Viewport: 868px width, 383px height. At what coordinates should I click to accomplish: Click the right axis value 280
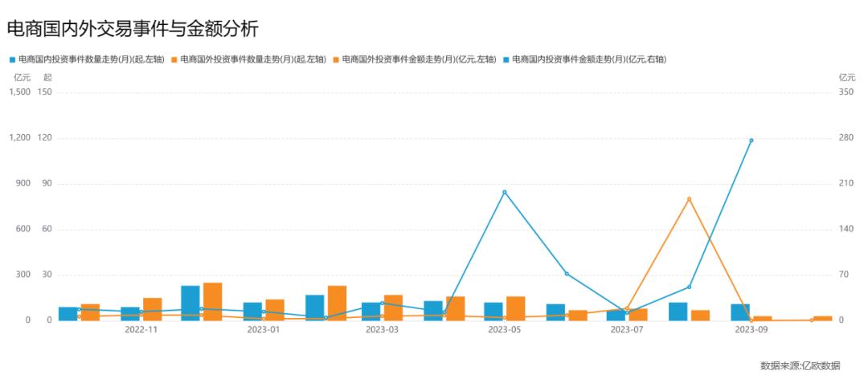coord(846,137)
